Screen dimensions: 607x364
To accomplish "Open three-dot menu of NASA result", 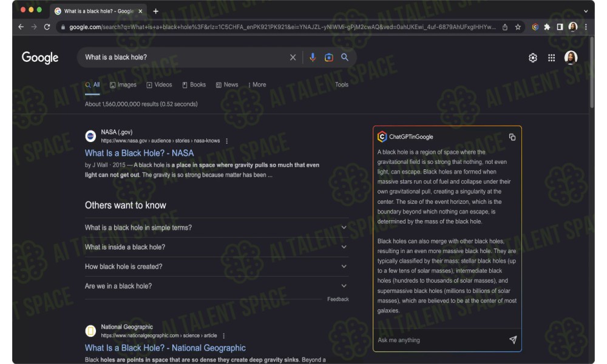I will [227, 141].
